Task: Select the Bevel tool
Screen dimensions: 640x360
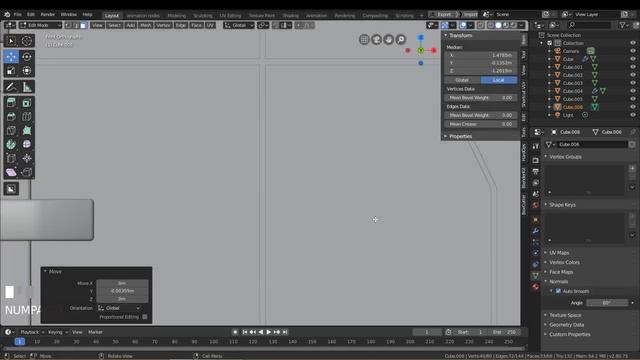Action: tap(11, 117)
